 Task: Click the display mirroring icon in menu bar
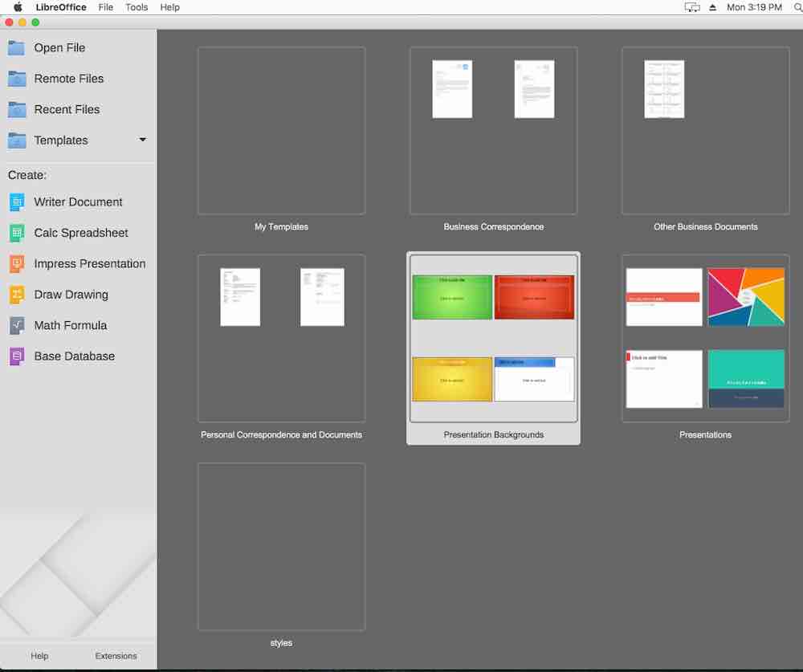pyautogui.click(x=692, y=7)
